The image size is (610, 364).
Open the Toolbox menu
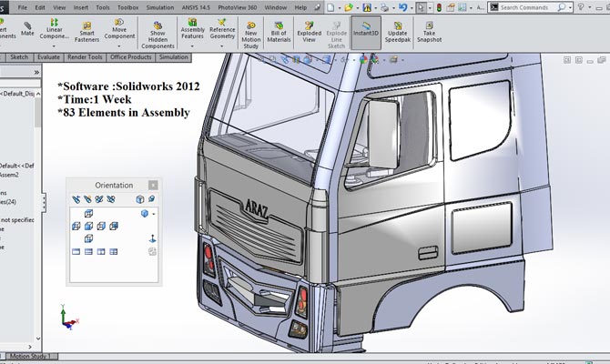(x=128, y=7)
